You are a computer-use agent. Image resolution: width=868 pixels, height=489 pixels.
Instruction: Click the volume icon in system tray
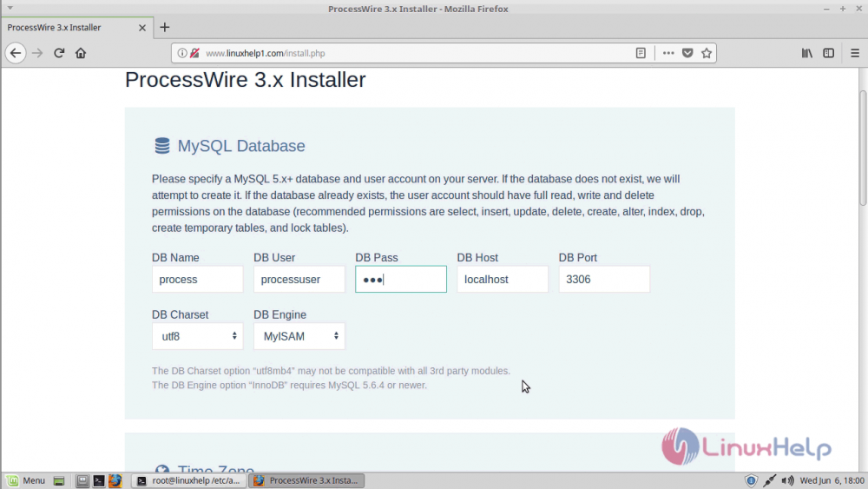coord(787,480)
